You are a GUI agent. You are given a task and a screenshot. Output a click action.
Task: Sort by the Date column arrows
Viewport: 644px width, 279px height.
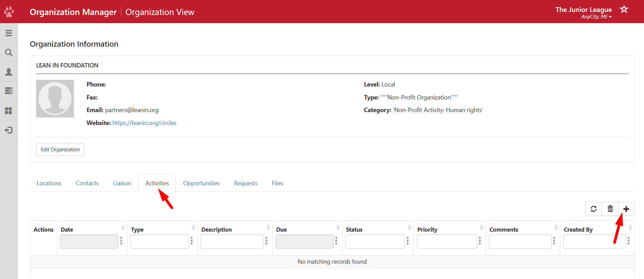123,228
